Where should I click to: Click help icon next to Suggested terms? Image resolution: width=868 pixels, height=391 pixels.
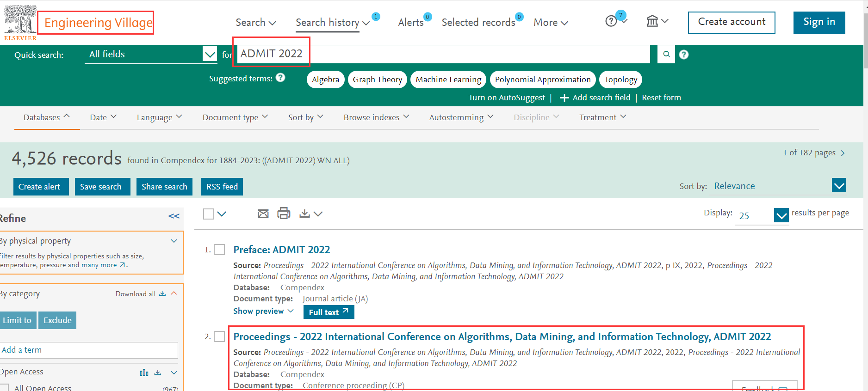pyautogui.click(x=280, y=78)
